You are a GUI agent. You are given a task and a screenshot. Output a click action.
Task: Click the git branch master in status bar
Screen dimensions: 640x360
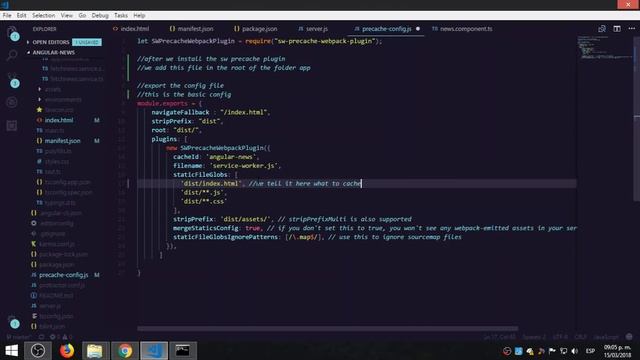click(19, 337)
